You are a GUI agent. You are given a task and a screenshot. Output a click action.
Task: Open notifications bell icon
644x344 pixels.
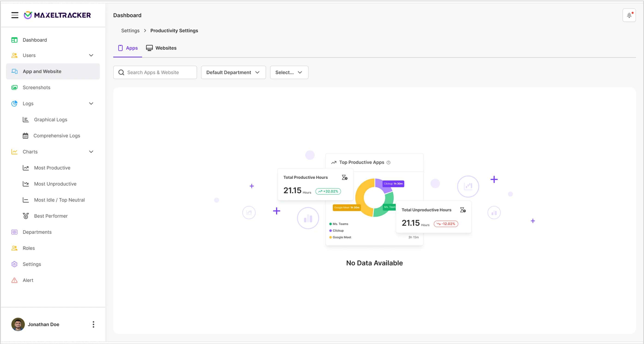click(x=629, y=15)
